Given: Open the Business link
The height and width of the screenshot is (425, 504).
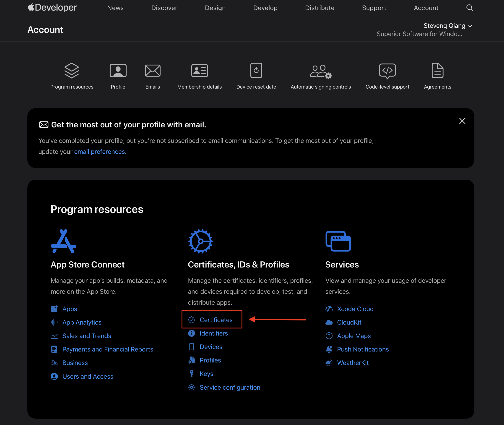Looking at the screenshot, I should pyautogui.click(x=75, y=363).
